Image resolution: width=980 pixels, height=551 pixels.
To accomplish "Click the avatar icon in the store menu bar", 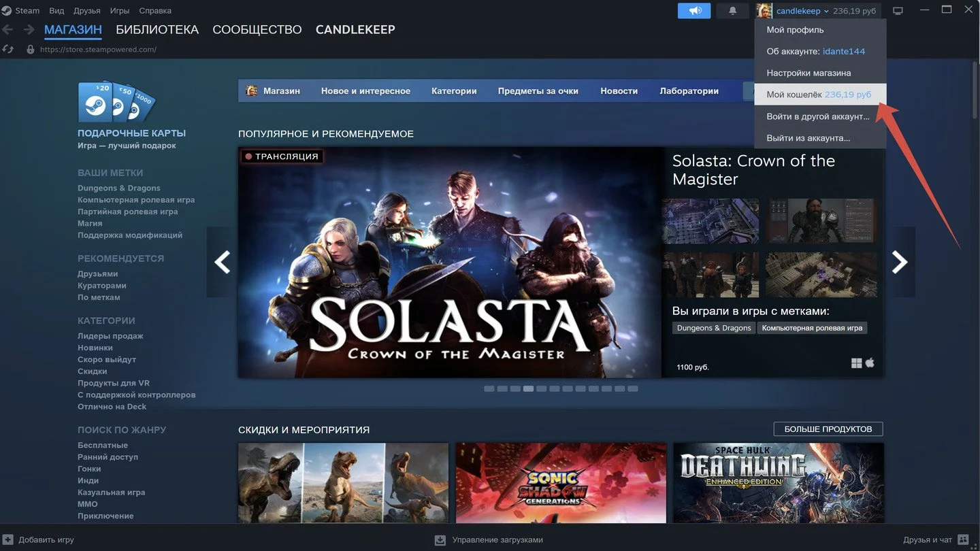I will [x=251, y=90].
